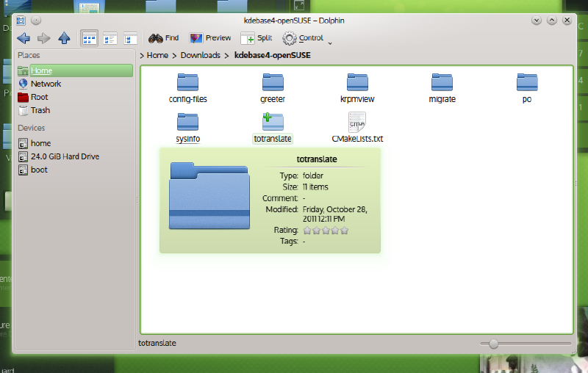The image size is (588, 373).
Task: Expand the toolbar overflow chevron
Action: pyautogui.click(x=330, y=43)
